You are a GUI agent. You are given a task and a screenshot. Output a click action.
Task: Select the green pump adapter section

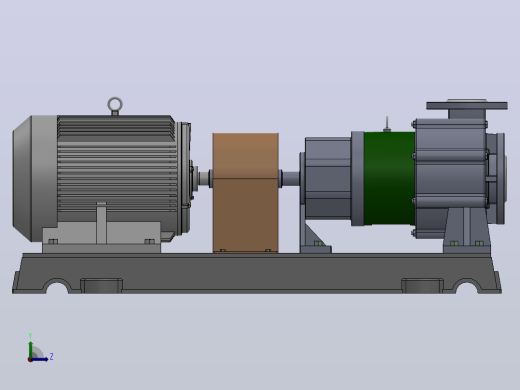pos(389,178)
